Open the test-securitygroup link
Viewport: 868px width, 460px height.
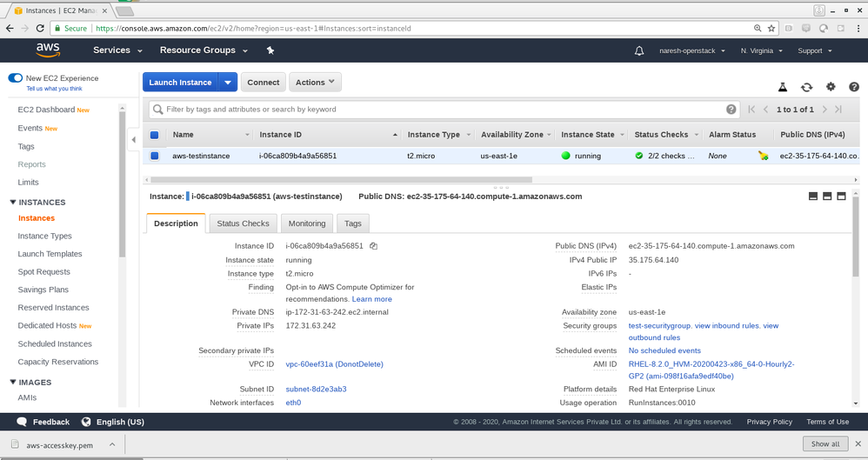tap(659, 326)
